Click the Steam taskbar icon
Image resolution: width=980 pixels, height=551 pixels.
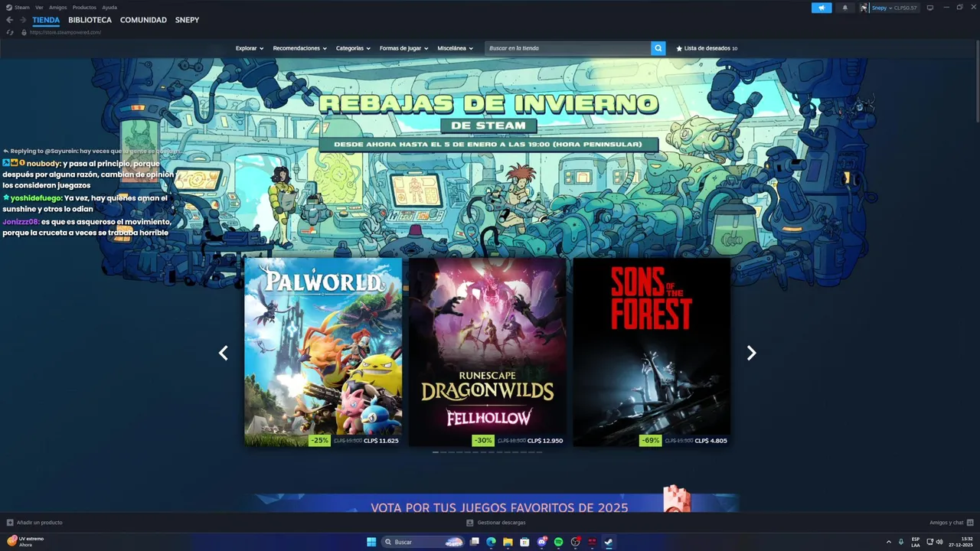click(609, 542)
